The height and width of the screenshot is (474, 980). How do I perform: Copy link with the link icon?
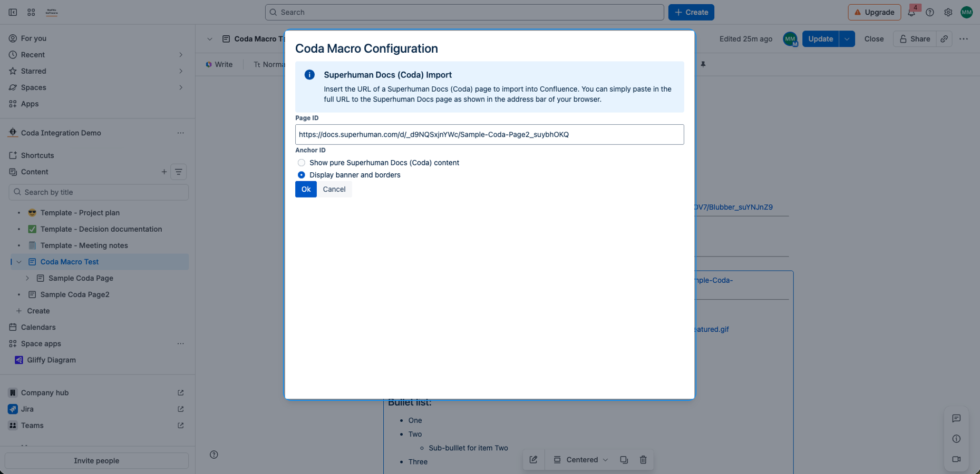pos(944,39)
